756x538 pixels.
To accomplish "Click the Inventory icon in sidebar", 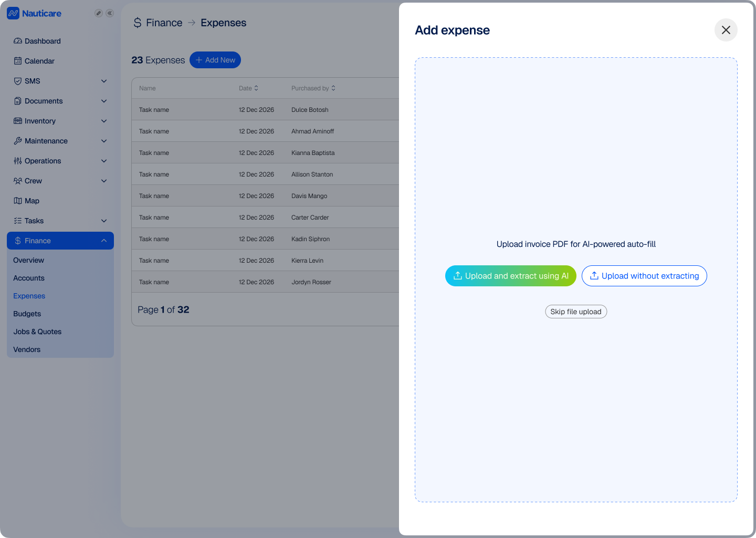I will coord(18,121).
